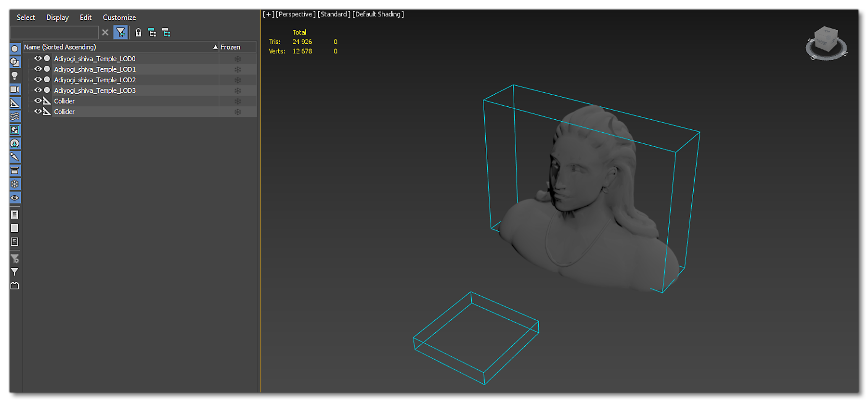This screenshot has width=868, height=402.
Task: Toggle Display Cameras filter icon
Action: click(x=15, y=89)
